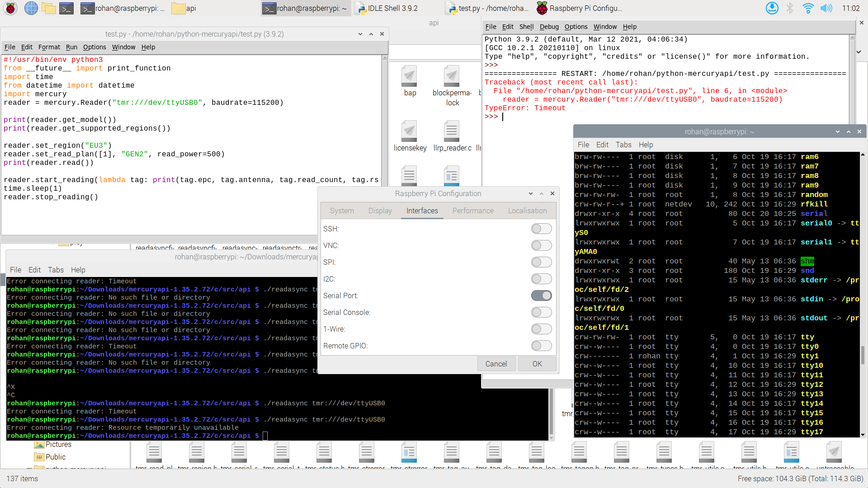Image resolution: width=868 pixels, height=488 pixels.
Task: Roll up the Raspberry Pi Configuration window arrow
Action: click(x=541, y=193)
